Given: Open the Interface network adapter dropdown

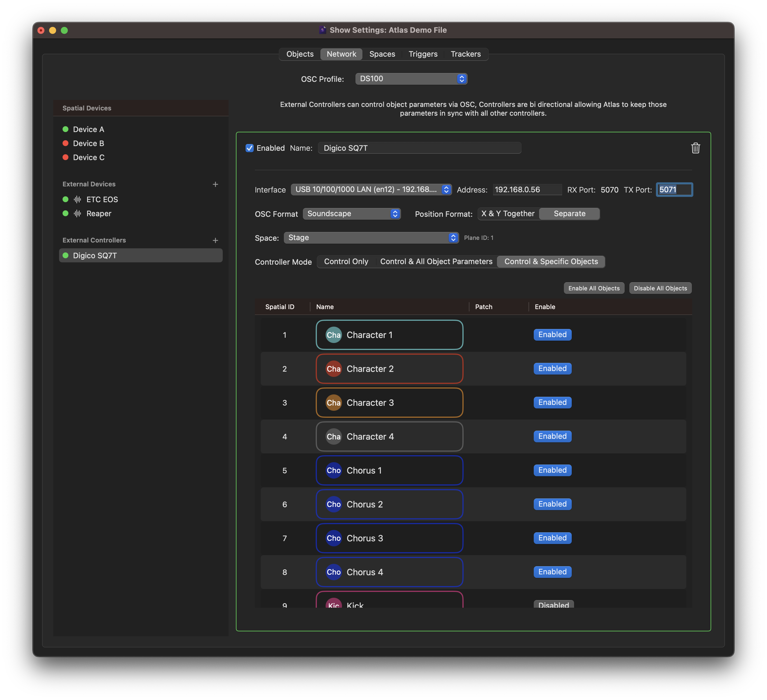Looking at the screenshot, I should tap(371, 189).
